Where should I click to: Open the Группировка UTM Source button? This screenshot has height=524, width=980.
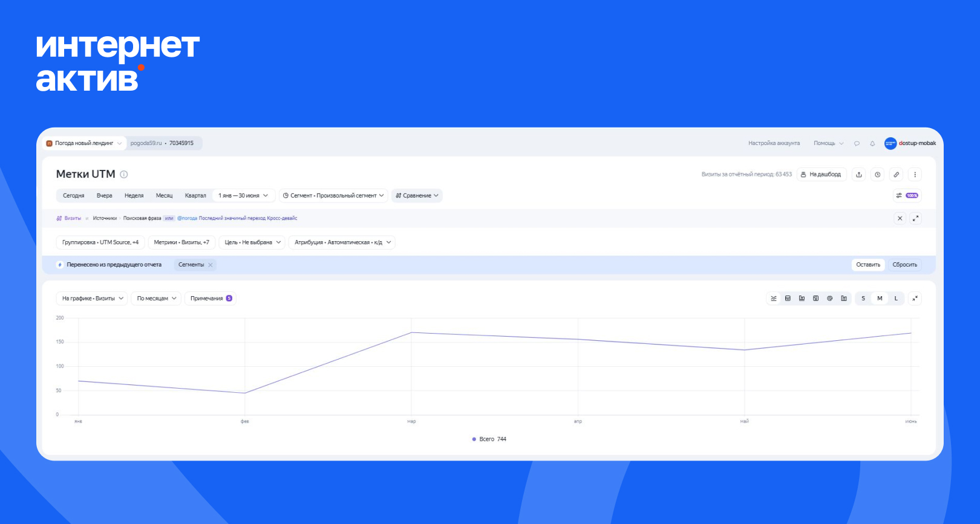tap(100, 242)
